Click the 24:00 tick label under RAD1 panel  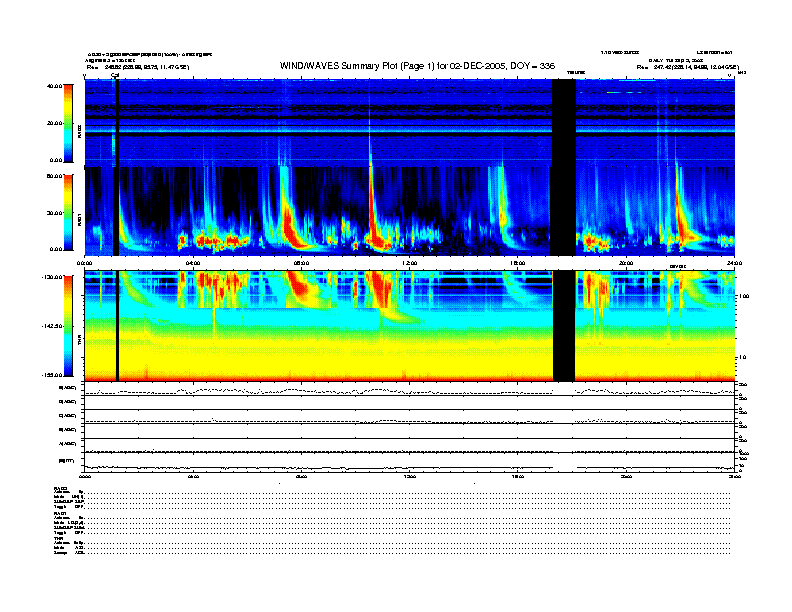click(x=734, y=263)
